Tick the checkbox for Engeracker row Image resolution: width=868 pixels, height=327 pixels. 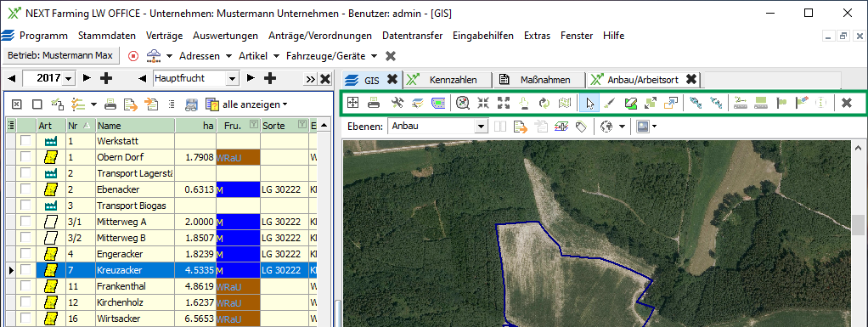25,254
